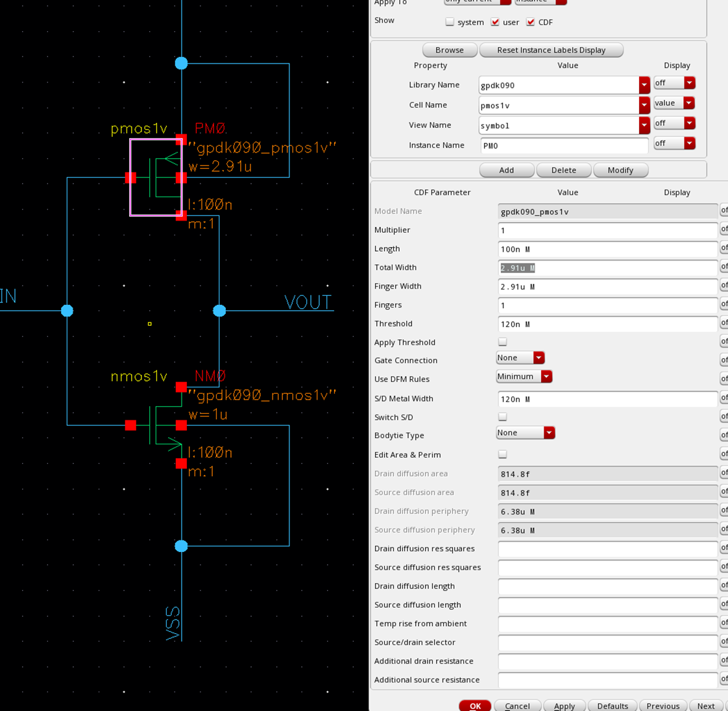Screen dimensions: 728x711
Task: Click the Drain diffusion length field
Action: [x=607, y=586]
